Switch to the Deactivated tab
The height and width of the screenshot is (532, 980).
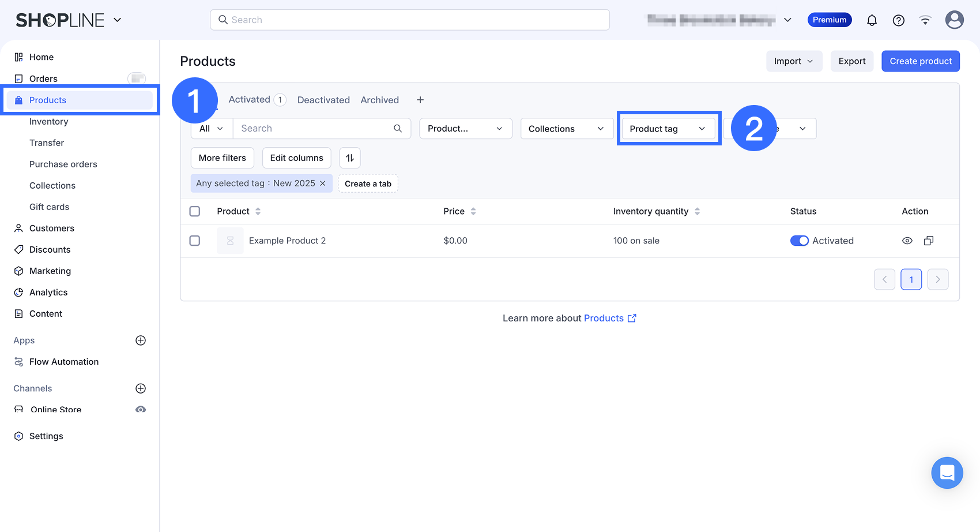tap(323, 100)
